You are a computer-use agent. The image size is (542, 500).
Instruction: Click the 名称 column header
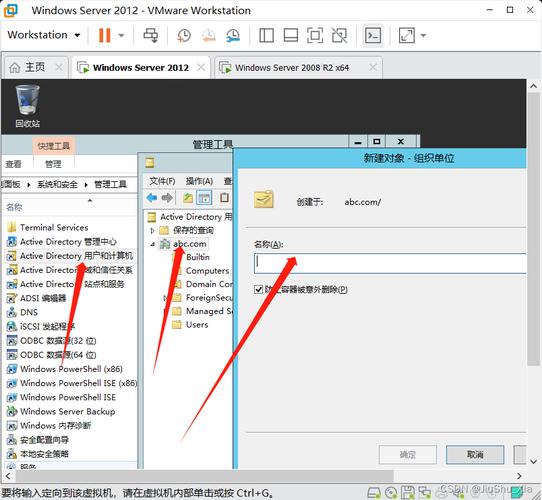(x=14, y=207)
